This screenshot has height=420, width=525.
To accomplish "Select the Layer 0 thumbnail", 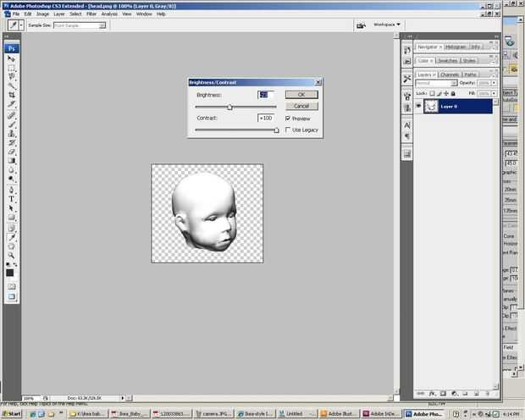I will click(x=431, y=106).
